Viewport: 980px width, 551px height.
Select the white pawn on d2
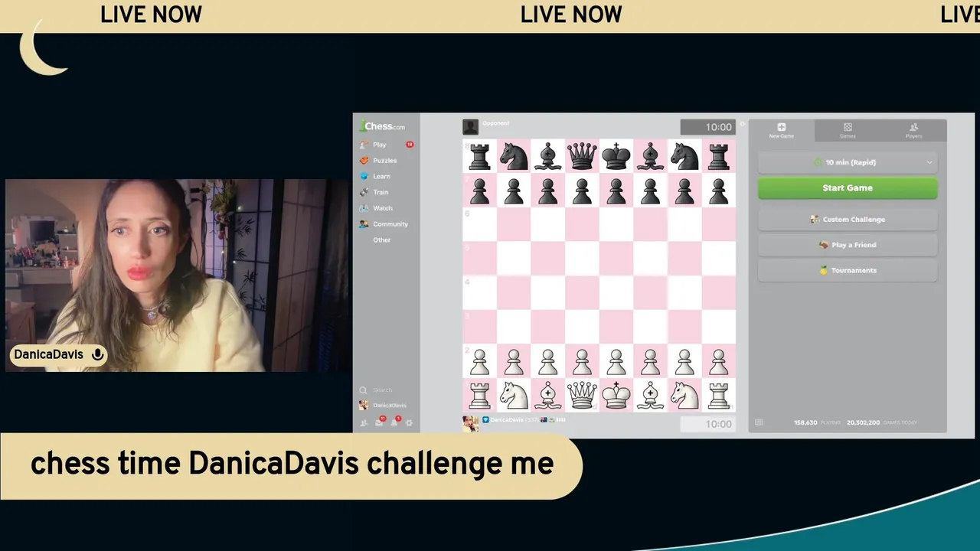tap(582, 360)
